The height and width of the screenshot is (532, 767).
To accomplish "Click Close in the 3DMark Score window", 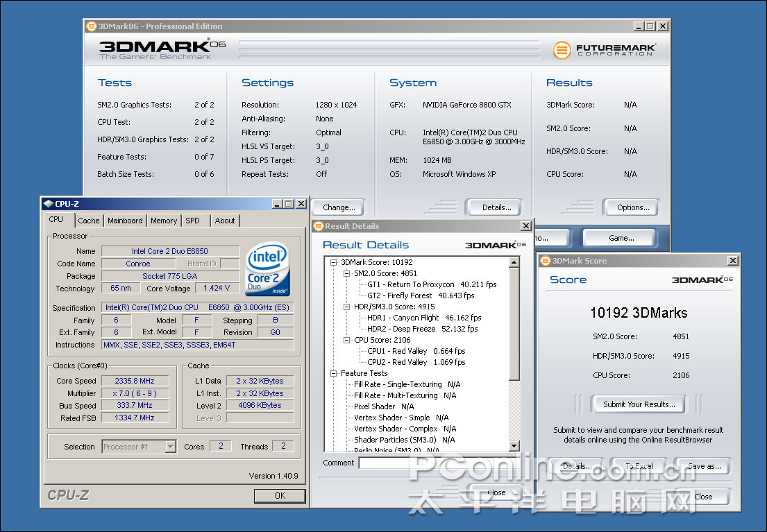I will [703, 497].
